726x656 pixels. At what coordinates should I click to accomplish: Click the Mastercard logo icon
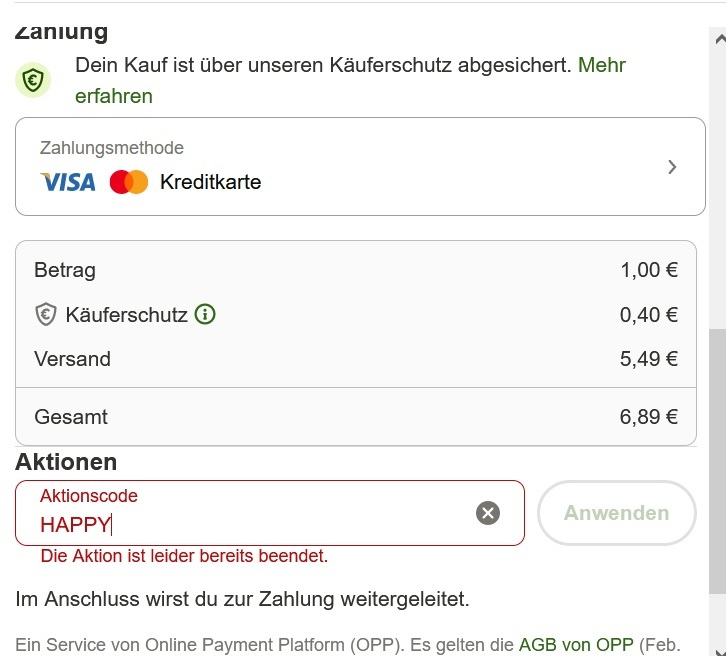[129, 182]
